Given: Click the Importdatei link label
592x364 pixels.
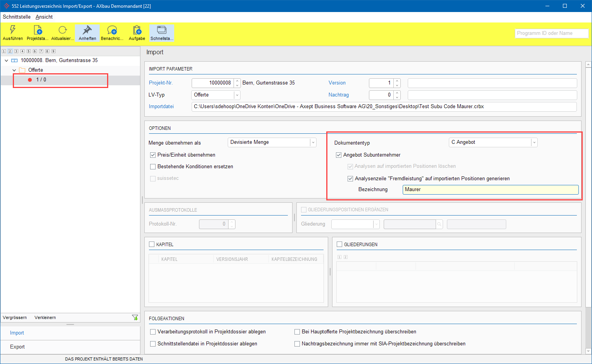Looking at the screenshot, I should 161,107.
